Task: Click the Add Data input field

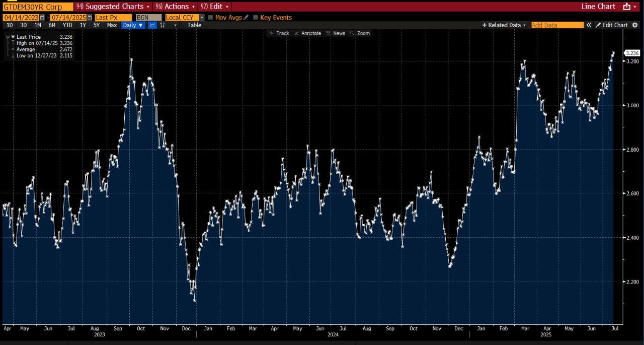Action: [557, 25]
